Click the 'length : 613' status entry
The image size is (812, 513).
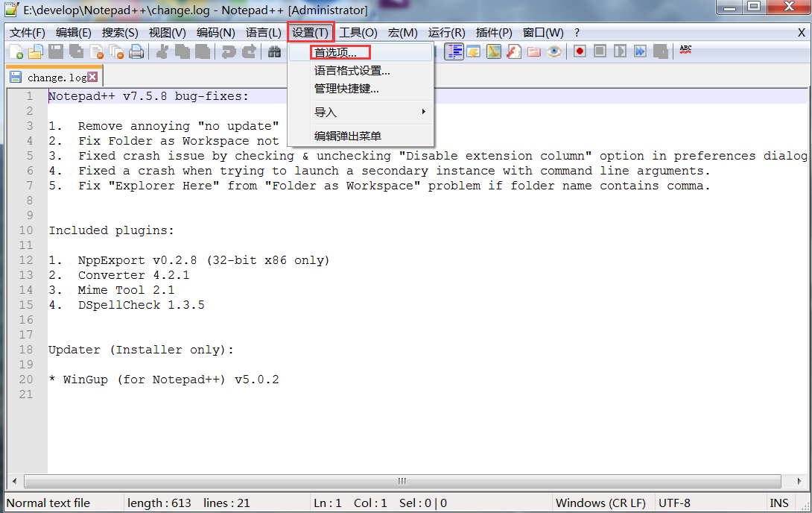[159, 503]
